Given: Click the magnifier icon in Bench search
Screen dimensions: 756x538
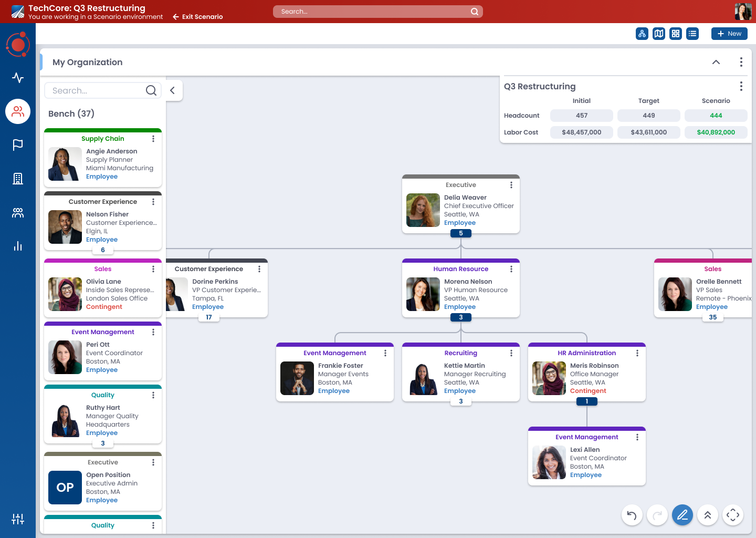Looking at the screenshot, I should point(151,90).
